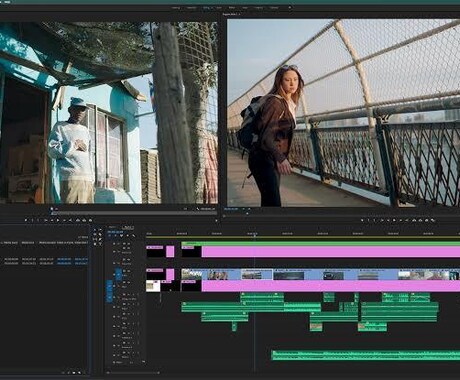This screenshot has height=380, width=460.
Task: Select the Hand tool
Action: click(x=95, y=244)
